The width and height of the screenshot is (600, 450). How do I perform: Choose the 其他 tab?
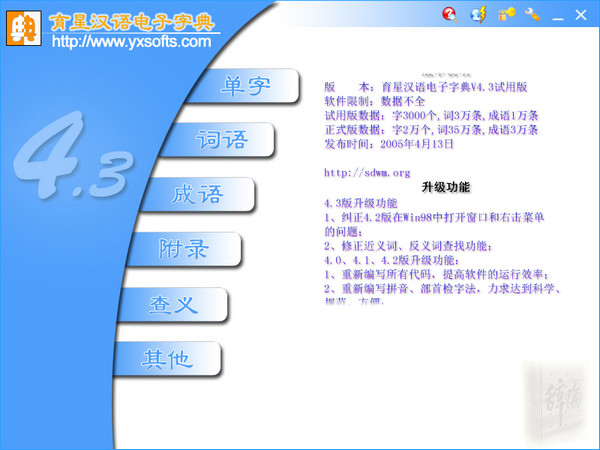pyautogui.click(x=166, y=359)
